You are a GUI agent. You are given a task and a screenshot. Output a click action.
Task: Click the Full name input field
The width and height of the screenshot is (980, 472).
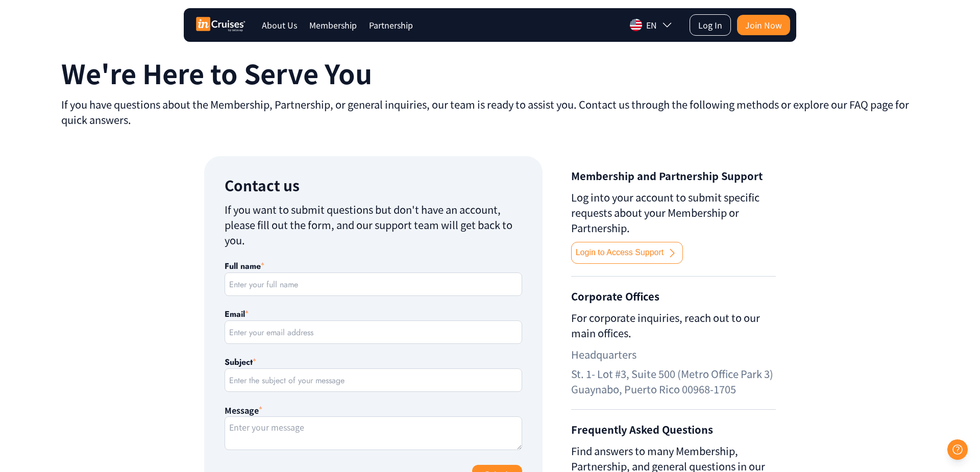click(x=373, y=284)
